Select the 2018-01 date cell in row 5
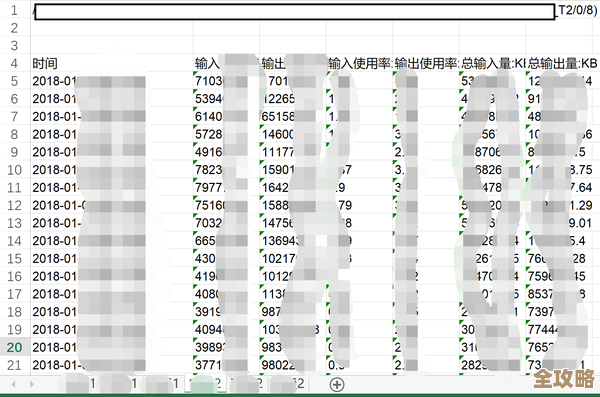 tap(112, 81)
